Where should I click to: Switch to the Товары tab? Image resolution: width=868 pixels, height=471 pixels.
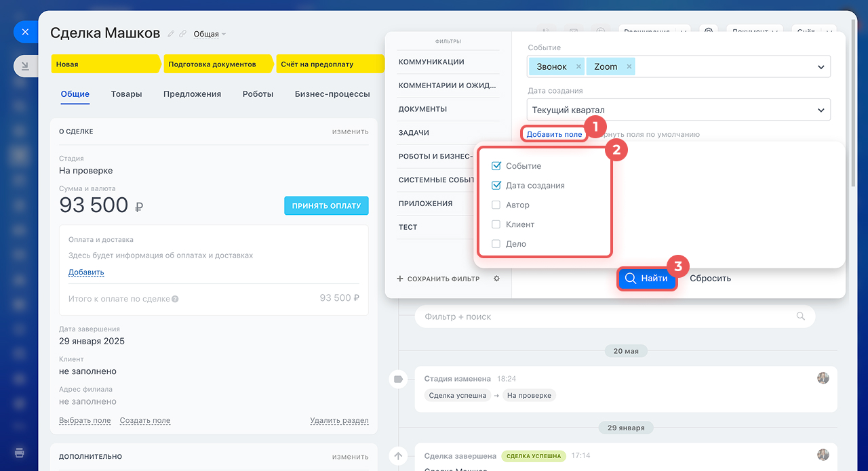(x=126, y=94)
